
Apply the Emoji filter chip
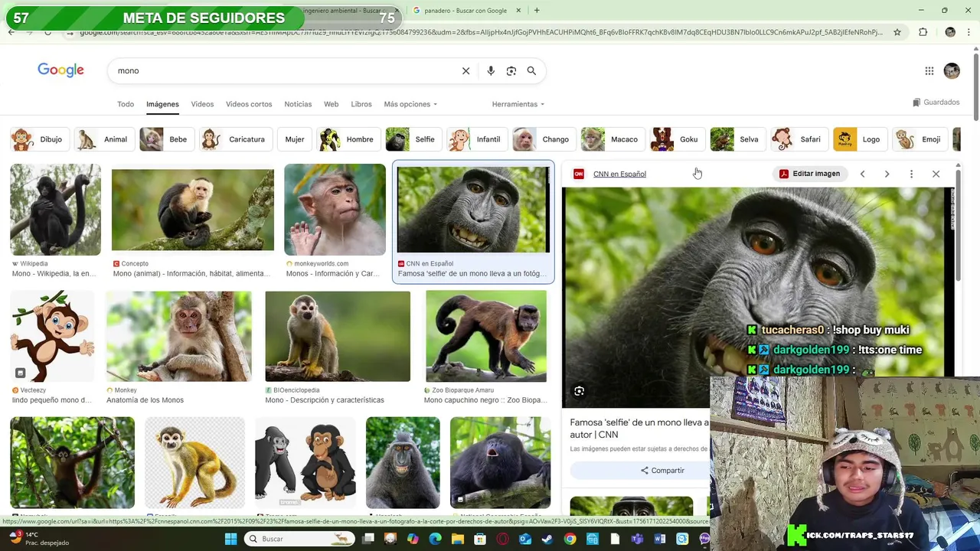click(x=919, y=139)
